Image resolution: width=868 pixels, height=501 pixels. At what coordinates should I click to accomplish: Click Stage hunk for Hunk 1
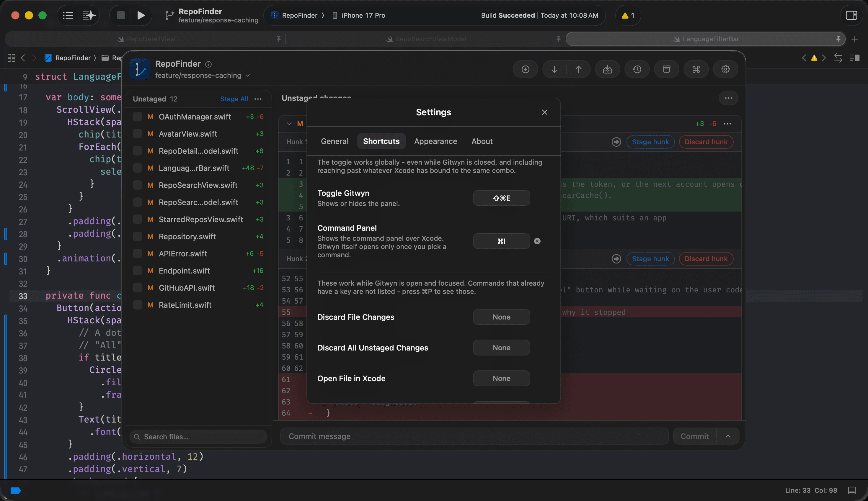pos(650,142)
